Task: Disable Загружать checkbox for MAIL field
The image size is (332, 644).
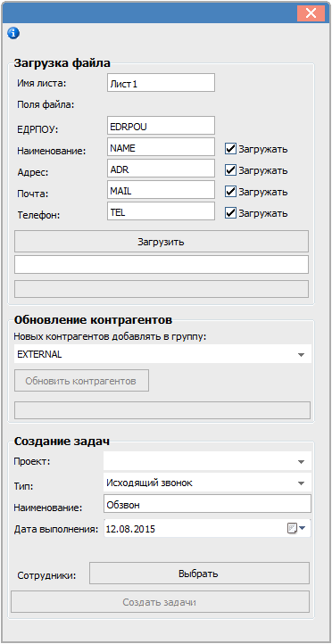Action: [230, 192]
